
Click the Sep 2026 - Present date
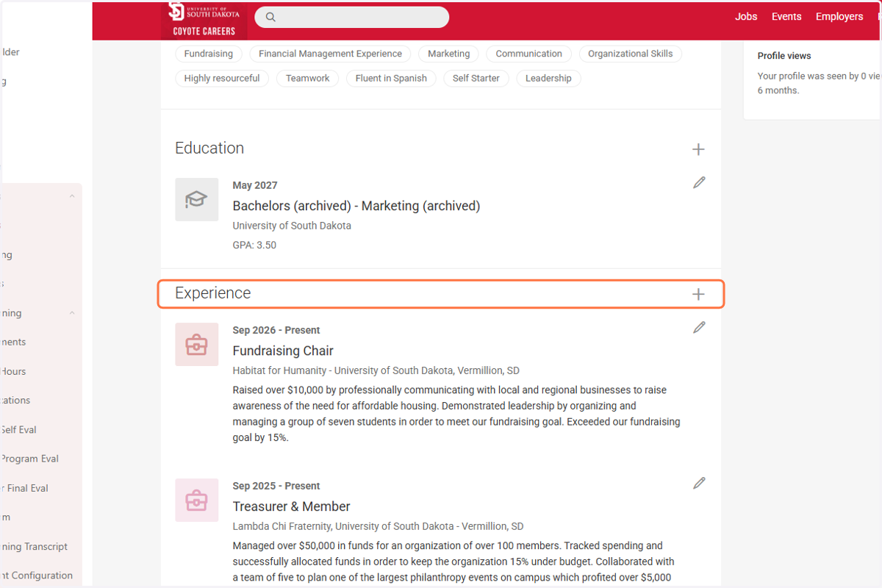point(276,330)
